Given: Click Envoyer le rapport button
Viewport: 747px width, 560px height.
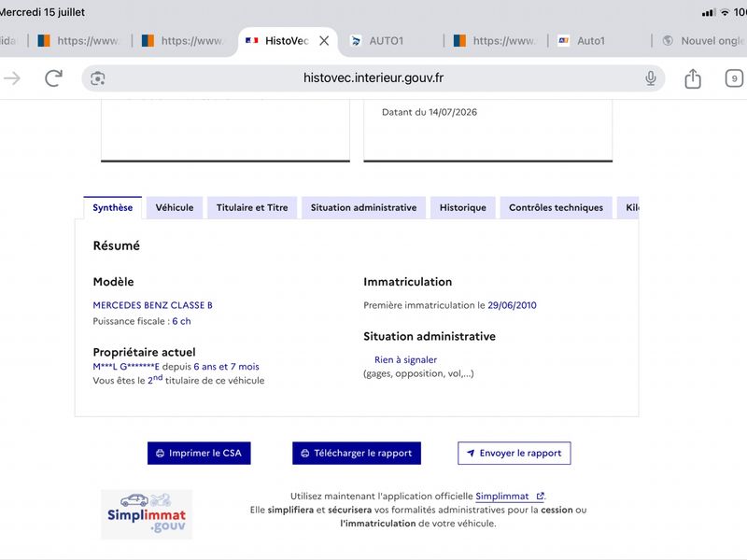Looking at the screenshot, I should [x=514, y=453].
